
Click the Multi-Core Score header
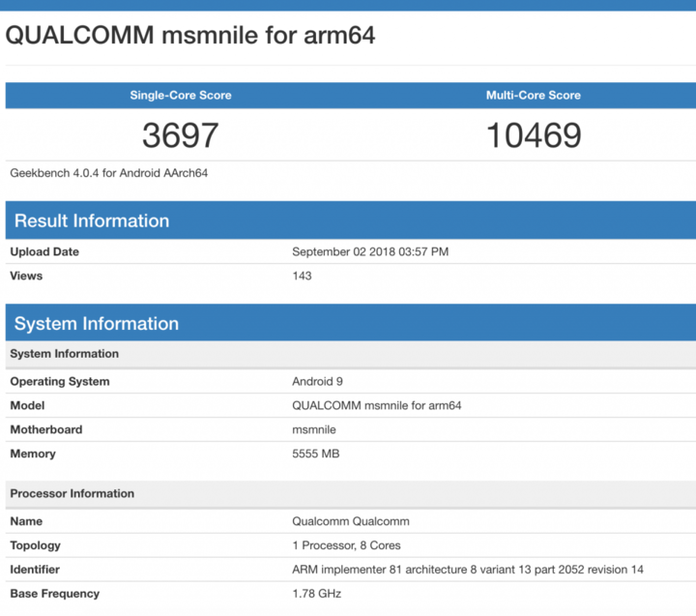(533, 95)
